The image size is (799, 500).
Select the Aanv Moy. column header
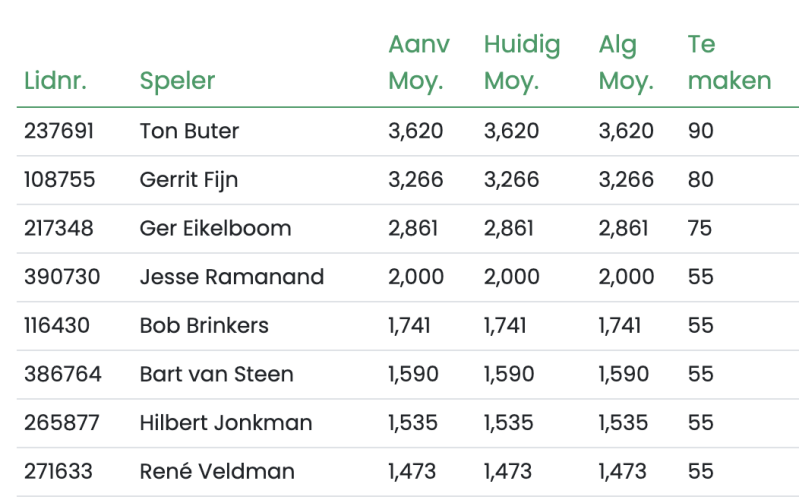[x=419, y=62]
